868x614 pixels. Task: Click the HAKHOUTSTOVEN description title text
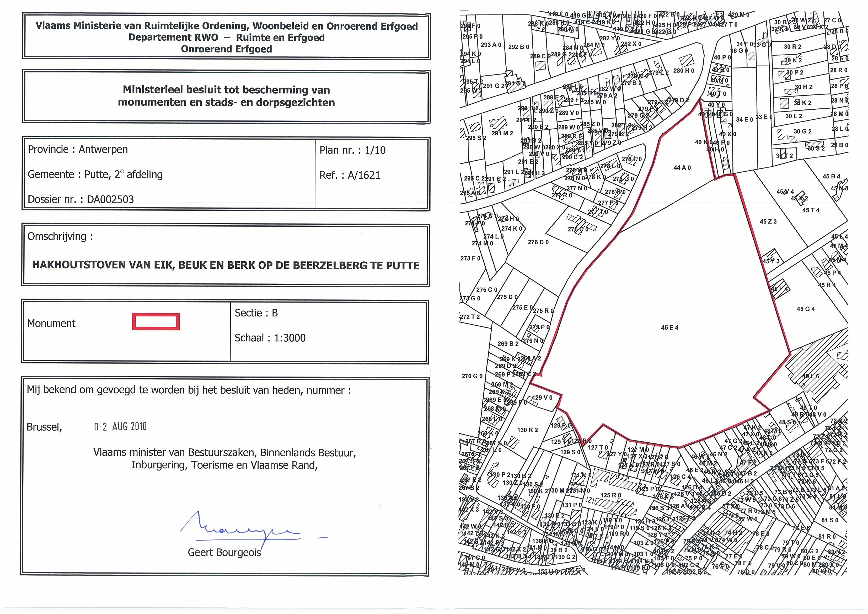pos(226,265)
